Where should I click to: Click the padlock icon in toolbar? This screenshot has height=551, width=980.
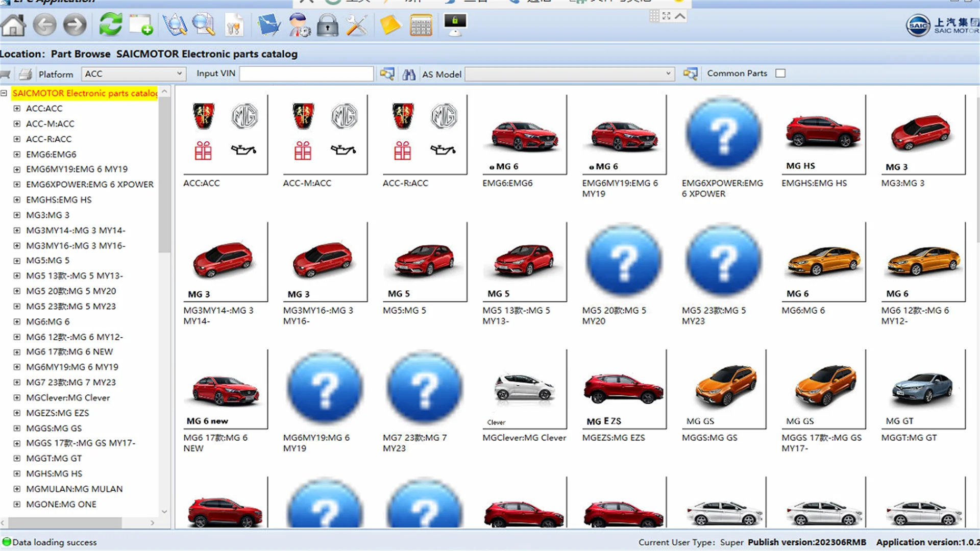point(327,24)
